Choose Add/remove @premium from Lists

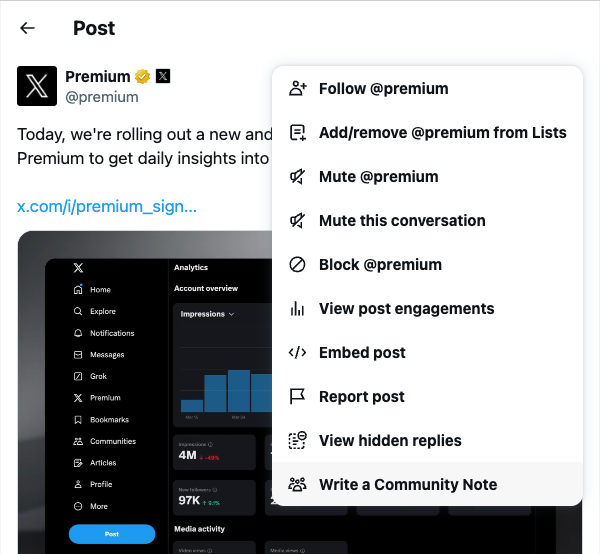point(427,132)
